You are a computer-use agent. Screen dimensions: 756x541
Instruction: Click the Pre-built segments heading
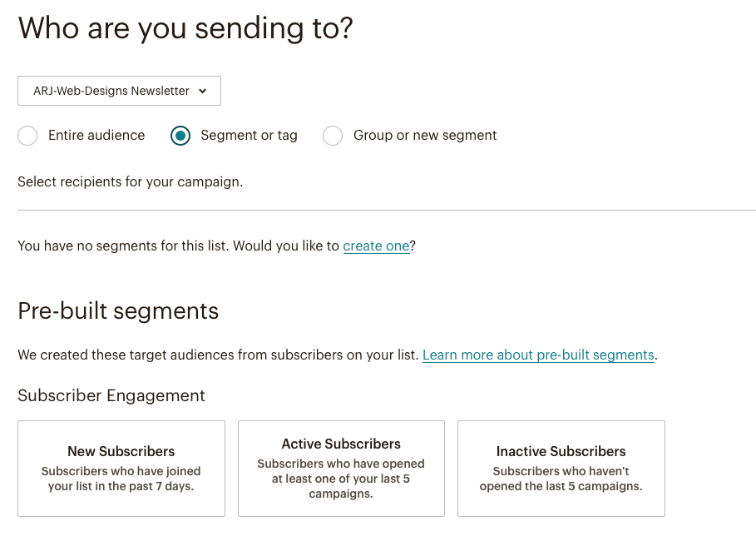pos(118,311)
